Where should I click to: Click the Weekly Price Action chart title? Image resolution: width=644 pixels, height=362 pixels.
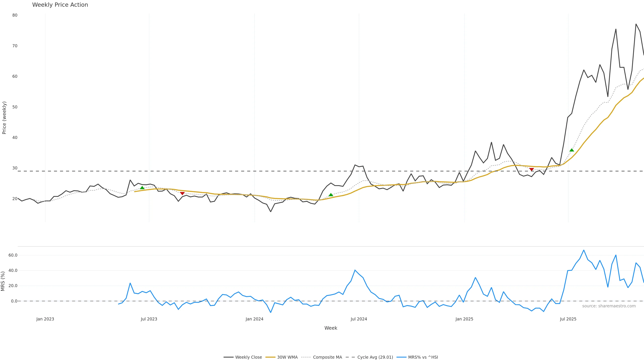(x=60, y=5)
